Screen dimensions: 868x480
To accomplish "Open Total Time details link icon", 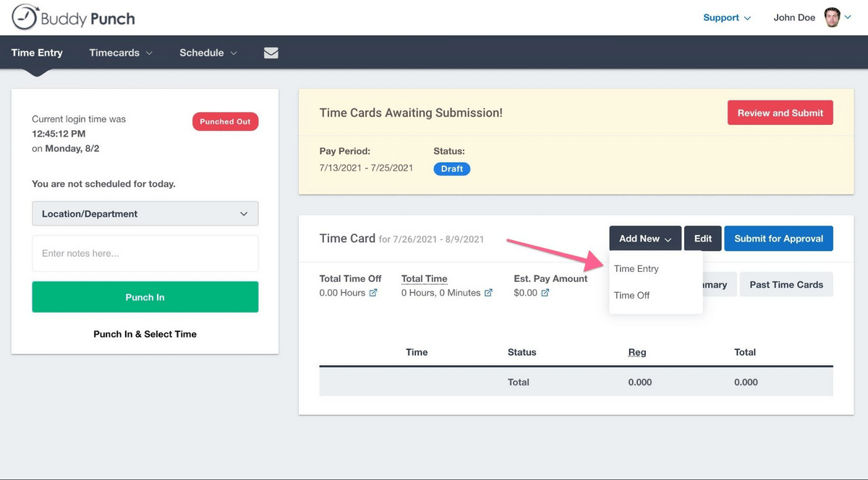I will click(x=488, y=293).
